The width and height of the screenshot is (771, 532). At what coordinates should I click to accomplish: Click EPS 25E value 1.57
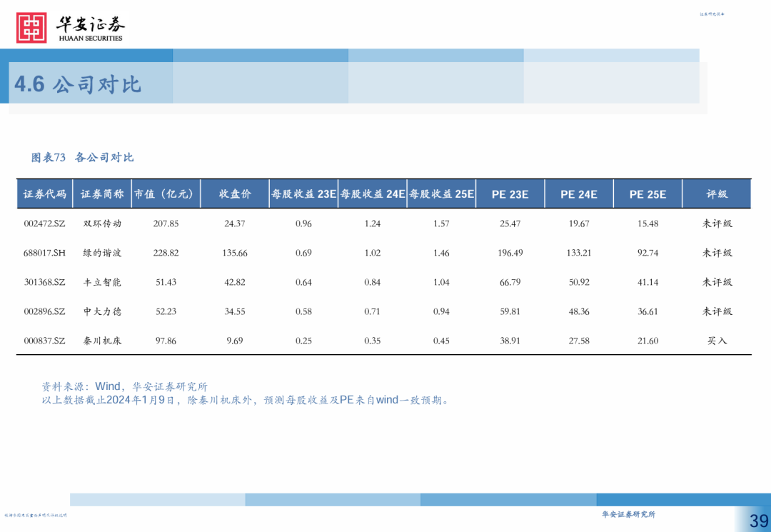point(441,224)
